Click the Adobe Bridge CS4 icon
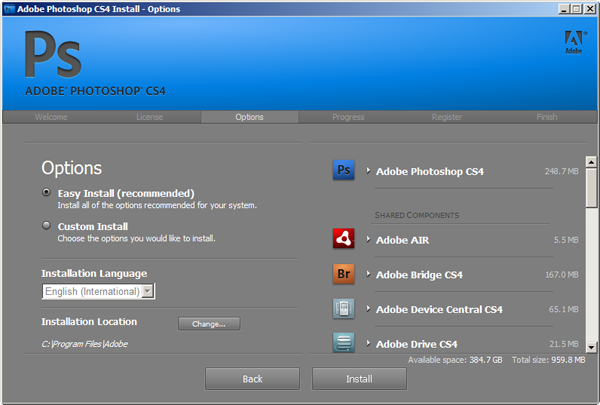 pos(344,274)
